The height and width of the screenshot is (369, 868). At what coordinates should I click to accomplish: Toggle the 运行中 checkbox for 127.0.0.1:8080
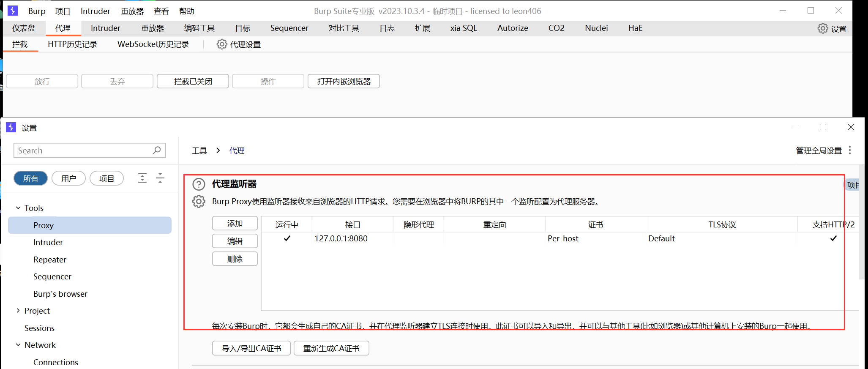point(287,238)
